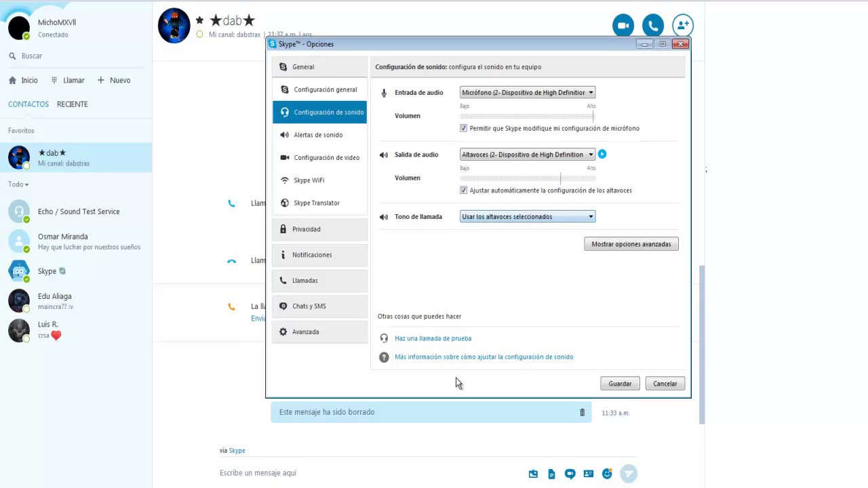This screenshot has height=488, width=868.
Task: Expand the Privacidad options section
Action: 319,229
